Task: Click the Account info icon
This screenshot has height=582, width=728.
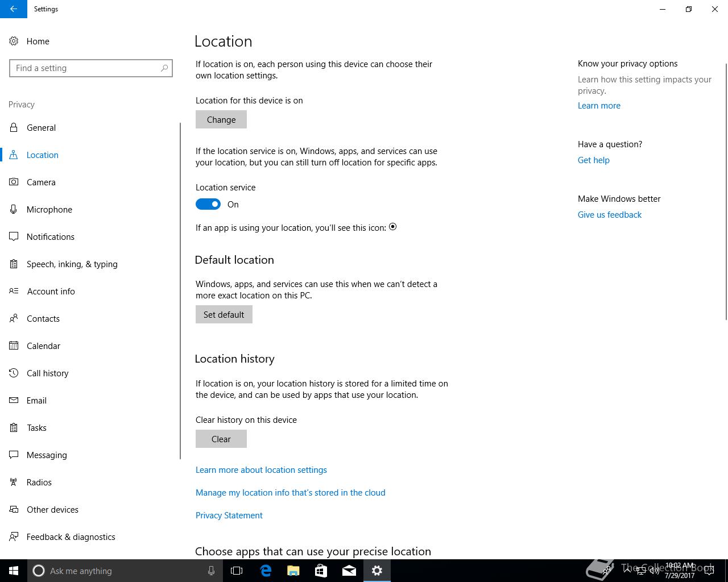Action: click(14, 291)
